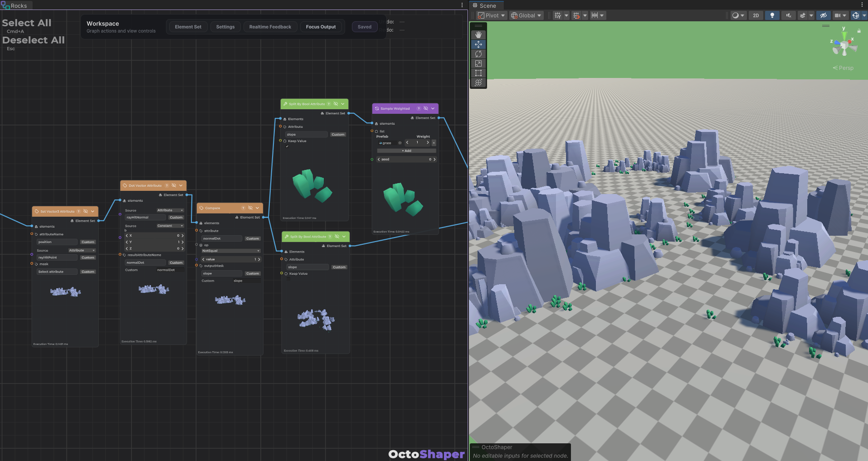This screenshot has width=868, height=461.
Task: Open the Settings workspace tab
Action: (225, 27)
